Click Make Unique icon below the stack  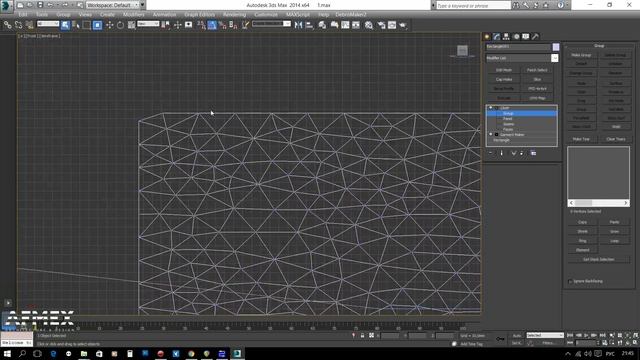(513, 153)
